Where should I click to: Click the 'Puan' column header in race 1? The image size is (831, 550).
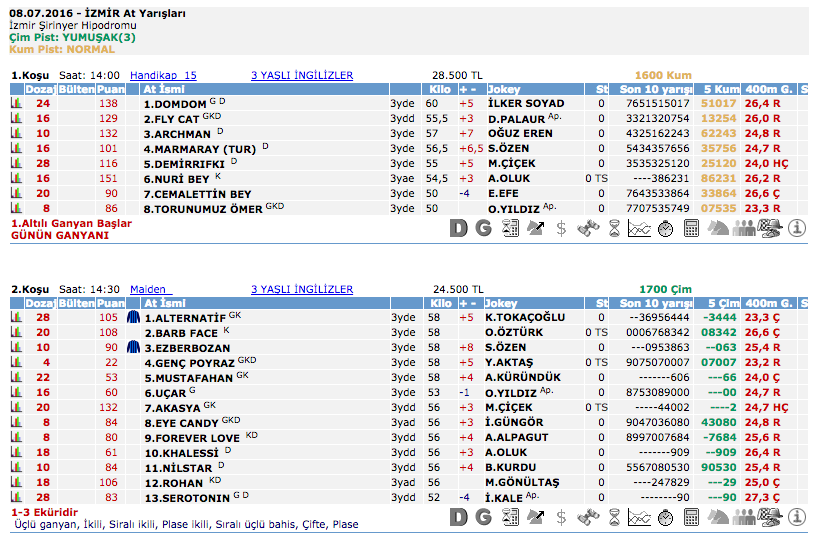click(109, 89)
